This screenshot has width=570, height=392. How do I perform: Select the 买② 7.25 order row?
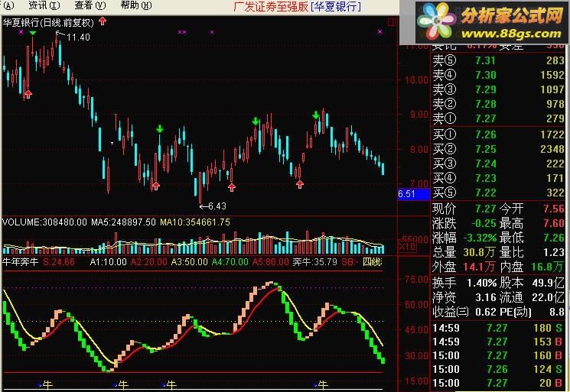coord(498,149)
